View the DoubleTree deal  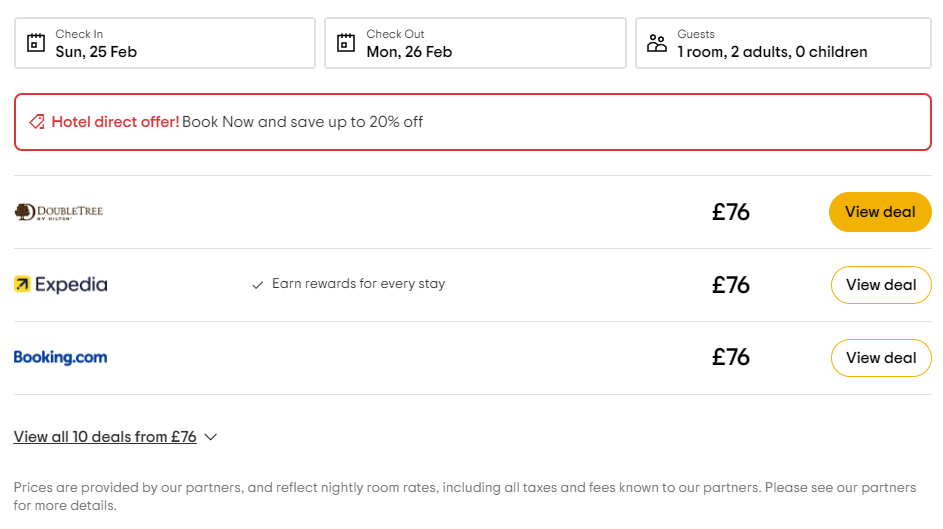pos(880,212)
